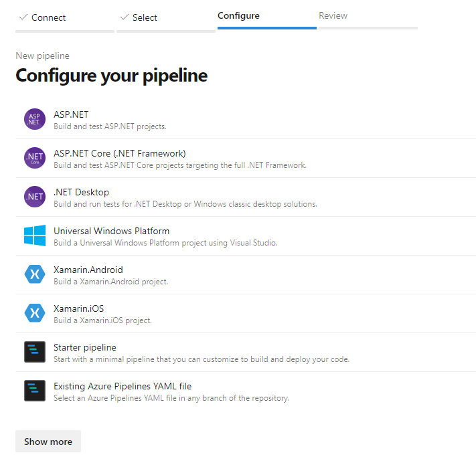Viewport: 476px width, 473px height.
Task: Click the .NET Desktop purple icon
Action: [35, 197]
